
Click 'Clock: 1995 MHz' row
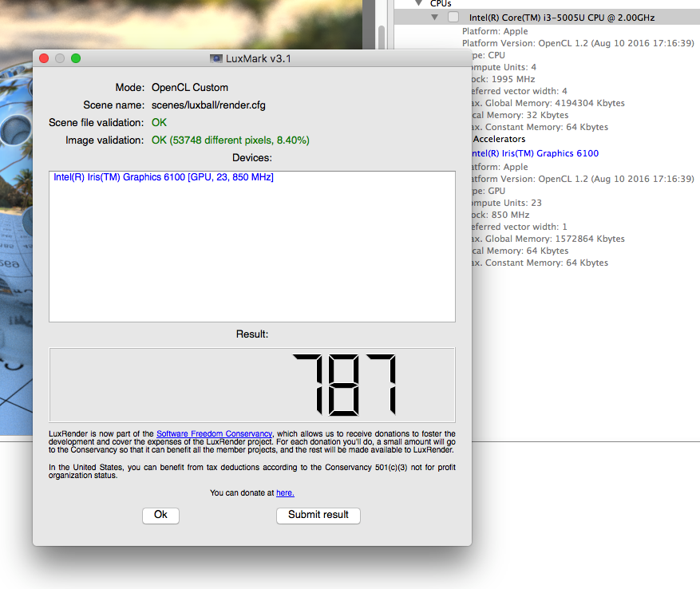tap(504, 79)
